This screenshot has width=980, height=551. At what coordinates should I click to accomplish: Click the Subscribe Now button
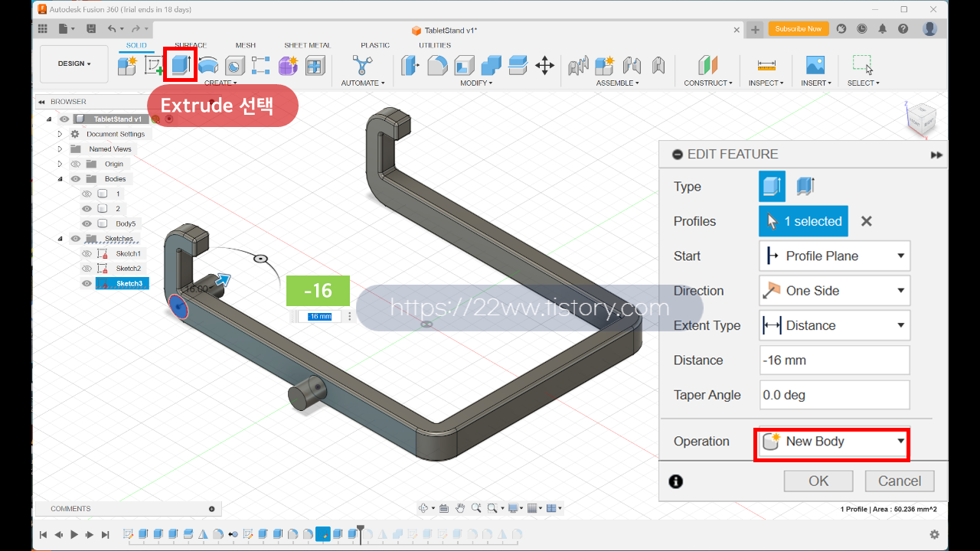pos(799,29)
